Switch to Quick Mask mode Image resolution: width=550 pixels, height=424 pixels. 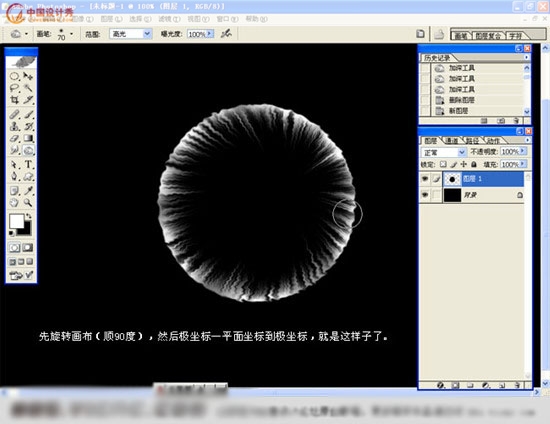(x=28, y=248)
